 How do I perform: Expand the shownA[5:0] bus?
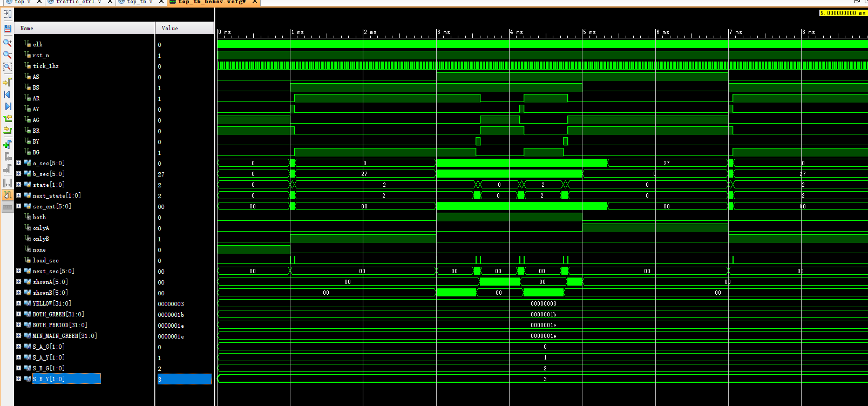coord(19,281)
